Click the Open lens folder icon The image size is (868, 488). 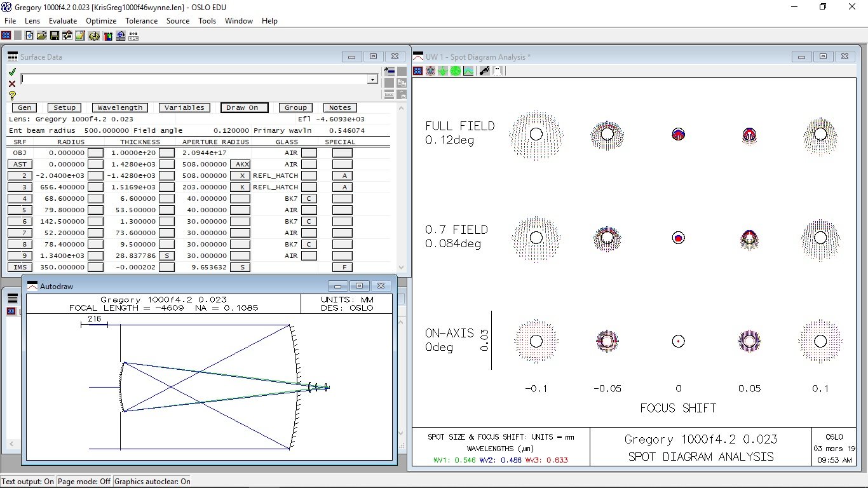pos(42,36)
